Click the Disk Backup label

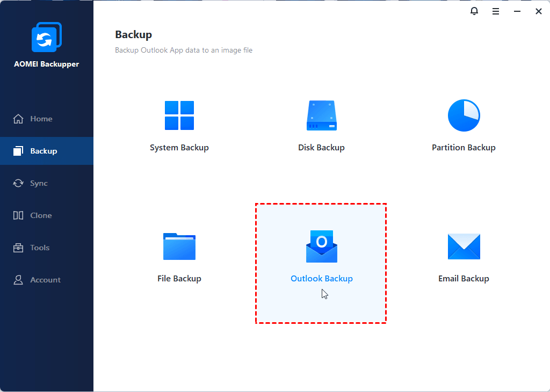[x=321, y=148]
